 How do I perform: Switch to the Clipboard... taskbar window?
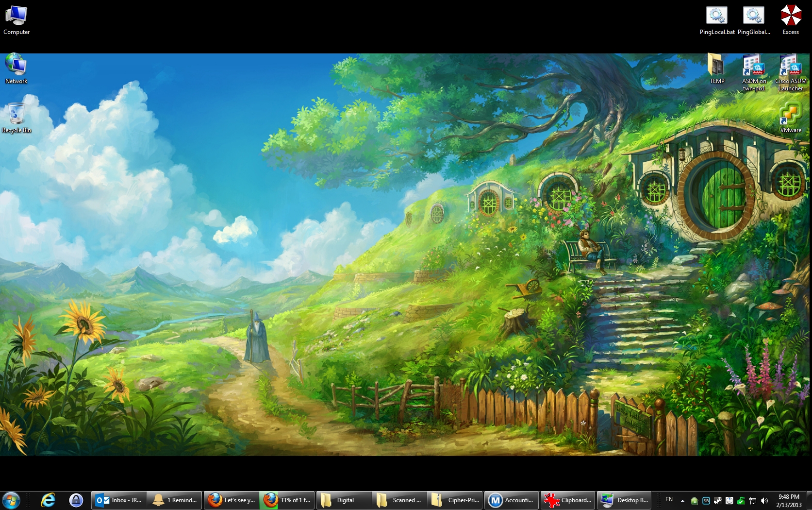coord(568,500)
